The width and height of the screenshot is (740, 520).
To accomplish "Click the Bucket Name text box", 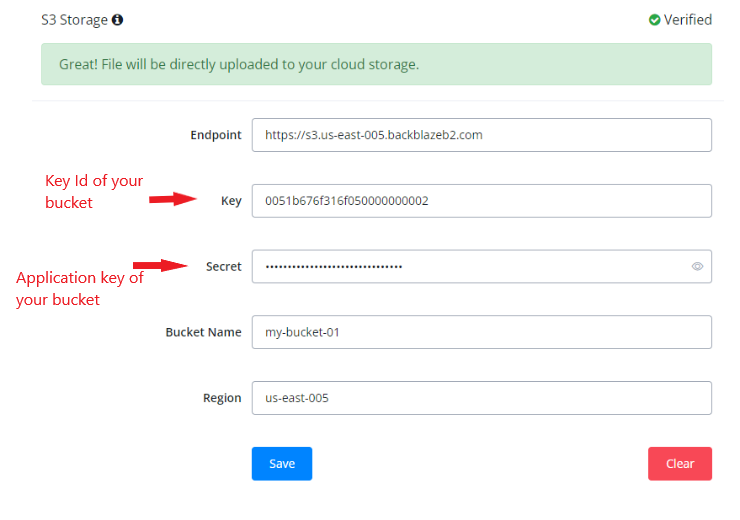I will coord(481,332).
